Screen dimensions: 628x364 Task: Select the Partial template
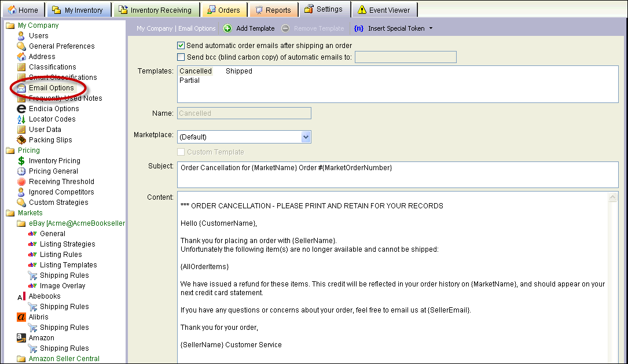[189, 80]
